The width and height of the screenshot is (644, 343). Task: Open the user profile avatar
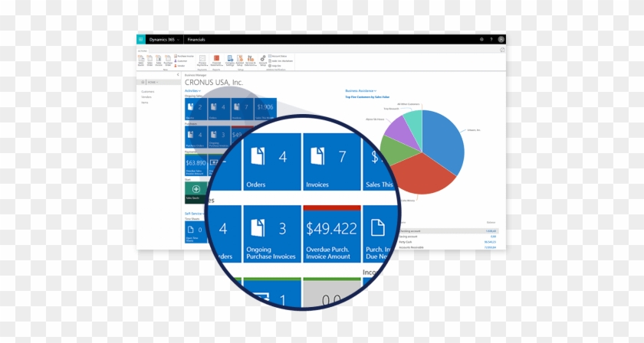pyautogui.click(x=501, y=39)
